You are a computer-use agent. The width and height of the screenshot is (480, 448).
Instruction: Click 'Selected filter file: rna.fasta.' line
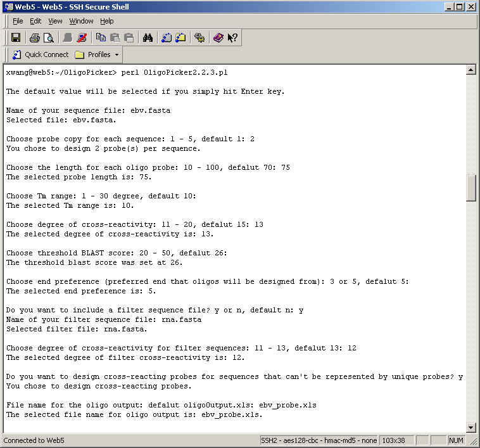pos(77,329)
